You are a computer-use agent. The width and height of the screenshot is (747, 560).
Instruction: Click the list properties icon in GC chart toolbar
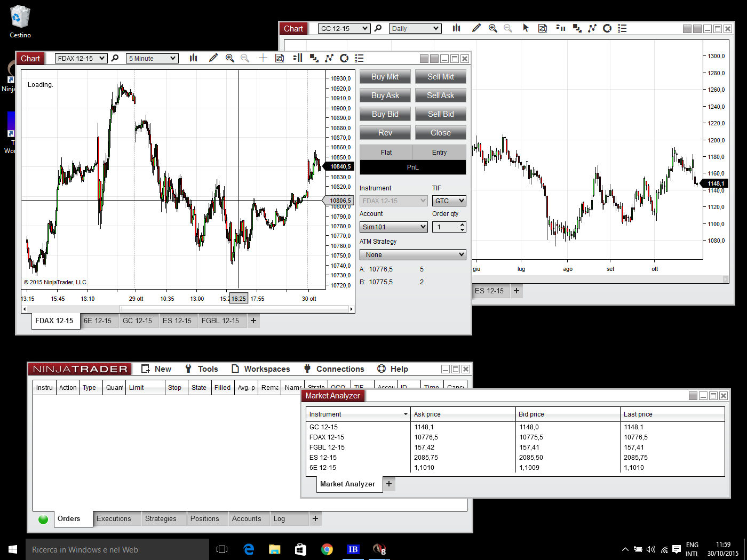click(622, 28)
